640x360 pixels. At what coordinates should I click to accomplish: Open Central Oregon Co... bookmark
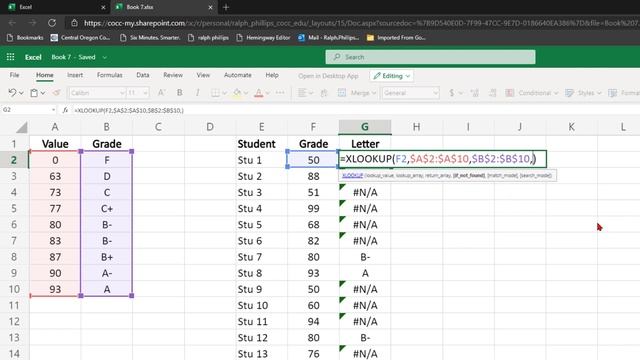click(81, 38)
